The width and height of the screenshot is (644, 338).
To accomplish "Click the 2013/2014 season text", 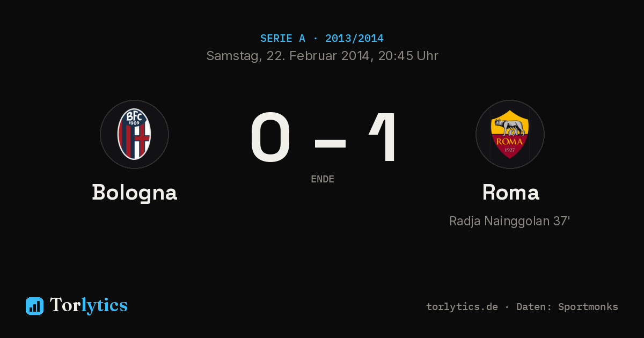I will [x=354, y=39].
